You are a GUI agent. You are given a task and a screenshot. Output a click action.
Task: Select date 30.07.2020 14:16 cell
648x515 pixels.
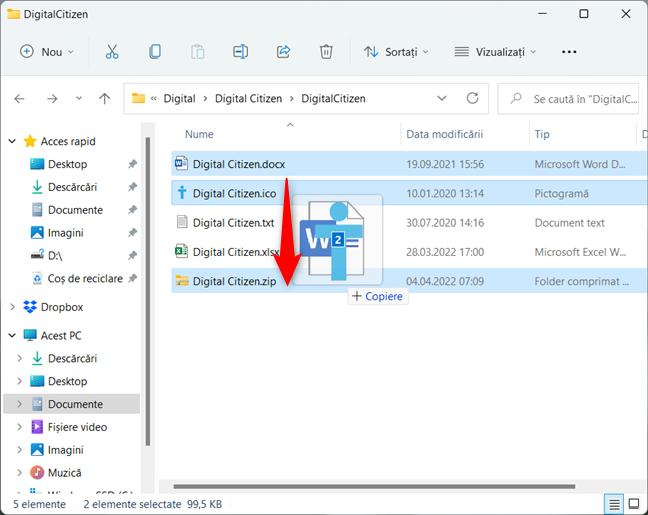click(445, 223)
